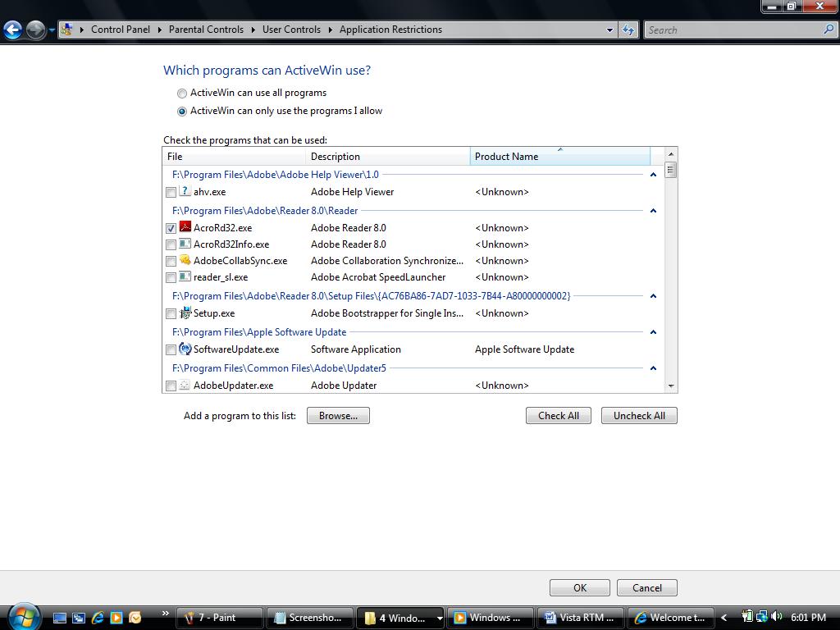Enable the Setup.exe checkbox
The height and width of the screenshot is (630, 840).
pos(171,314)
